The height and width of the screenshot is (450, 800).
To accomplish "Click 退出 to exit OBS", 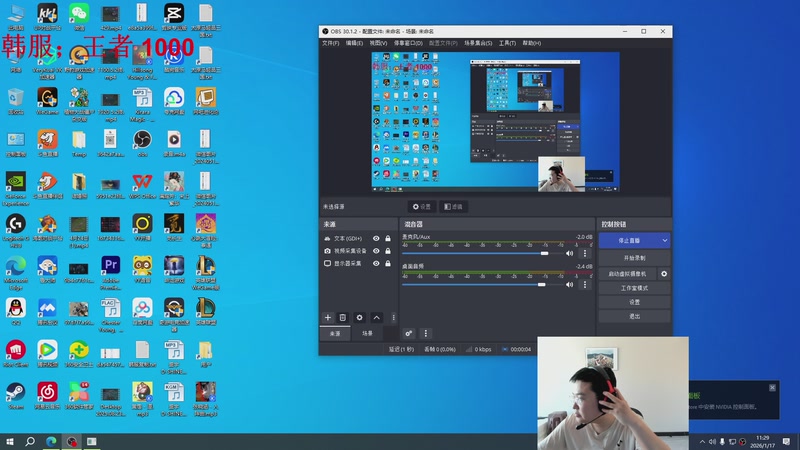I will click(x=634, y=316).
